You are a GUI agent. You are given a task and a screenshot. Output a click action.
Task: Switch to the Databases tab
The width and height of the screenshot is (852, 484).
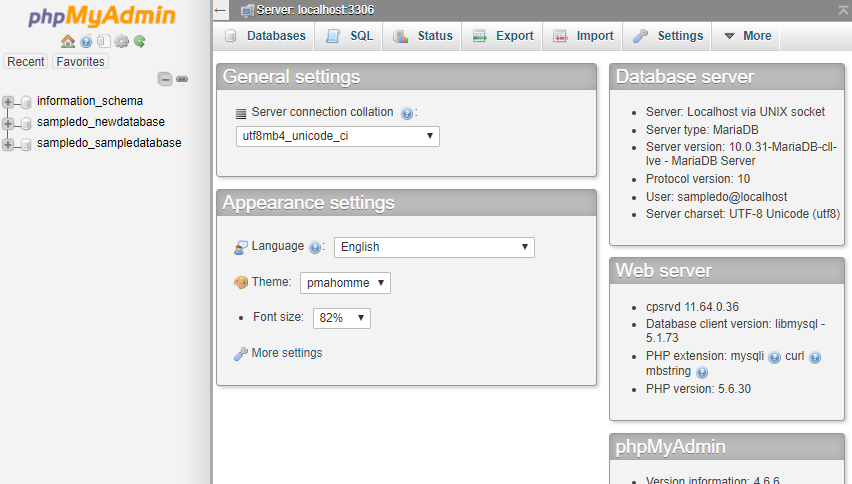(x=265, y=36)
